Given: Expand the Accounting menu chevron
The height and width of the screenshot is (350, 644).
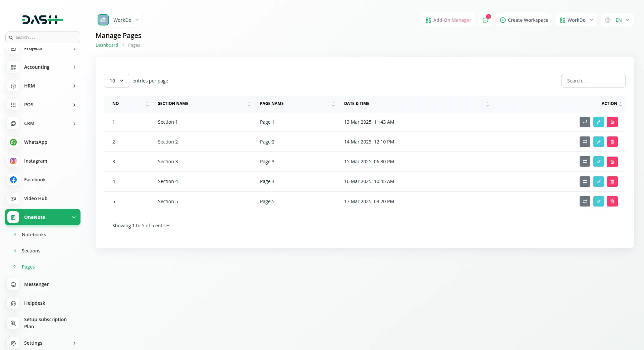Looking at the screenshot, I should click(x=74, y=67).
